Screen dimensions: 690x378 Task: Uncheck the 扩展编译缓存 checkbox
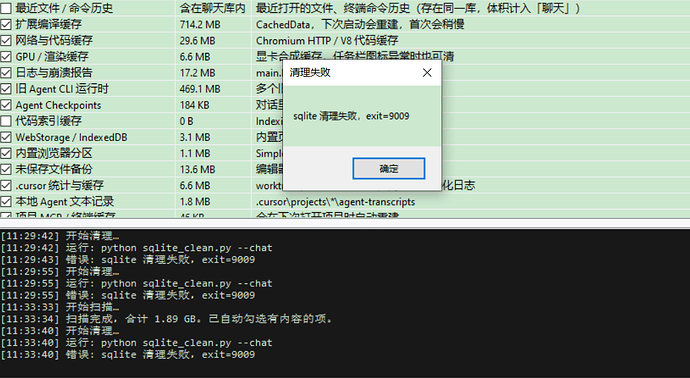pyautogui.click(x=6, y=24)
